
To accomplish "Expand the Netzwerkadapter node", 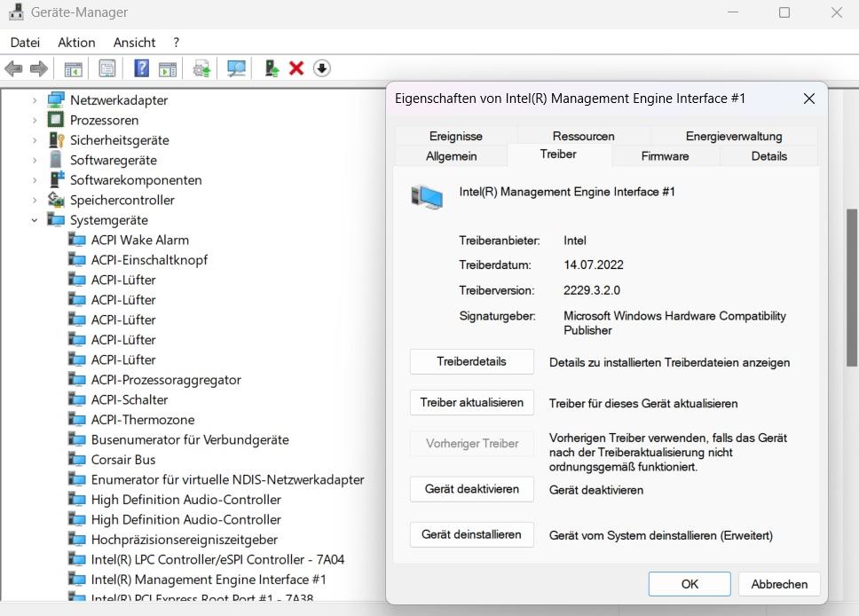I will pyautogui.click(x=35, y=100).
